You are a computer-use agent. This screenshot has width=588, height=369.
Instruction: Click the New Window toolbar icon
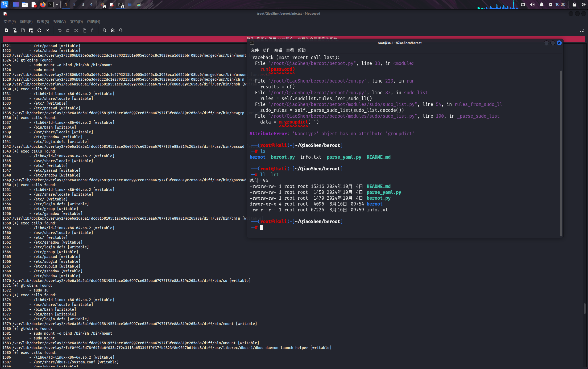pyautogui.click(x=15, y=30)
